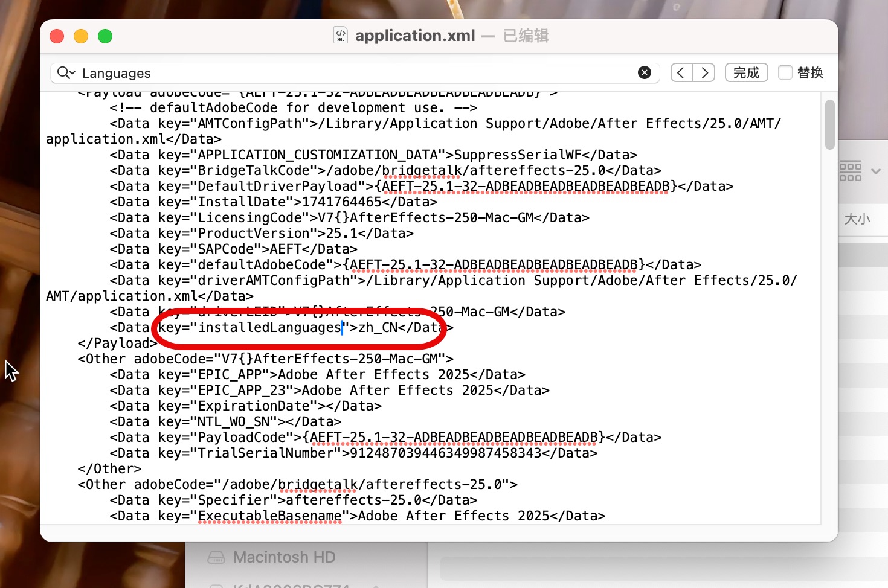Click the Macintosh HD drive icon
The width and height of the screenshot is (888, 588).
216,557
